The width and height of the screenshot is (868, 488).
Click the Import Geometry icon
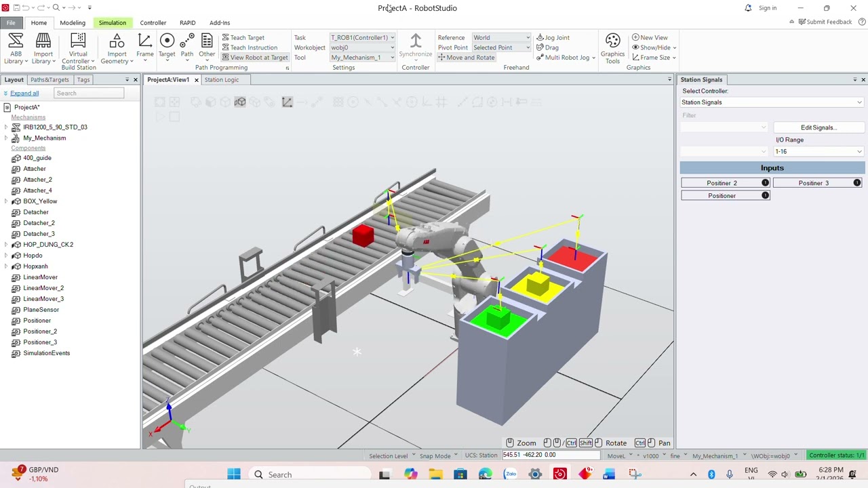pos(117,42)
